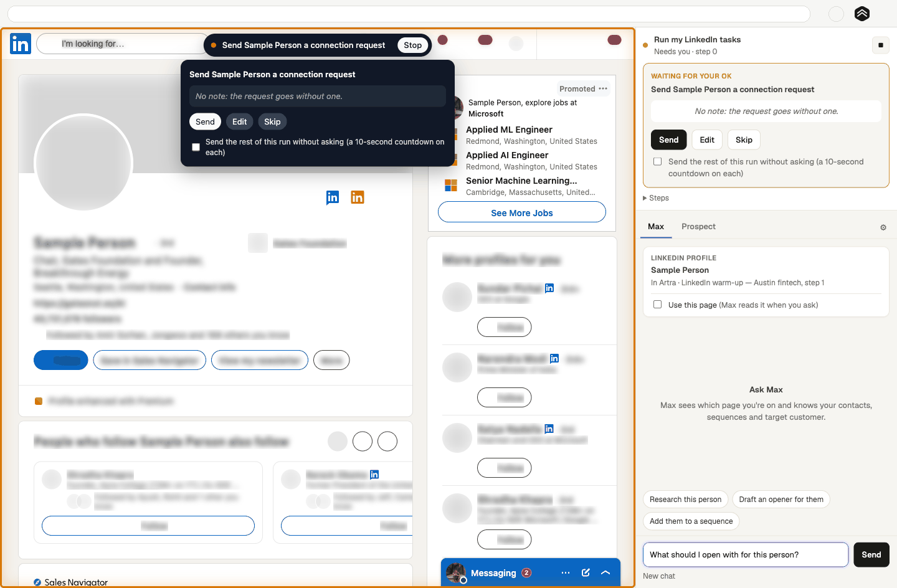This screenshot has width=897, height=588.
Task: Select the Max tab
Action: click(656, 226)
